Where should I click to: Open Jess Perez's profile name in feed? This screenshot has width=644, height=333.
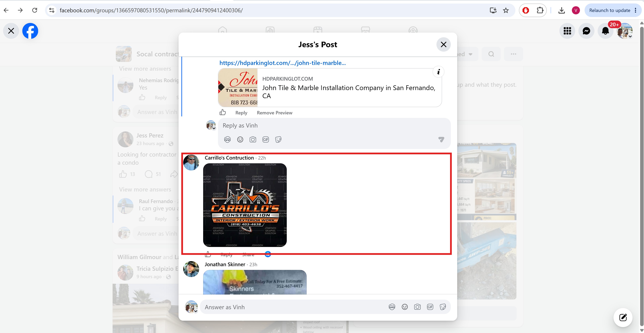click(150, 136)
